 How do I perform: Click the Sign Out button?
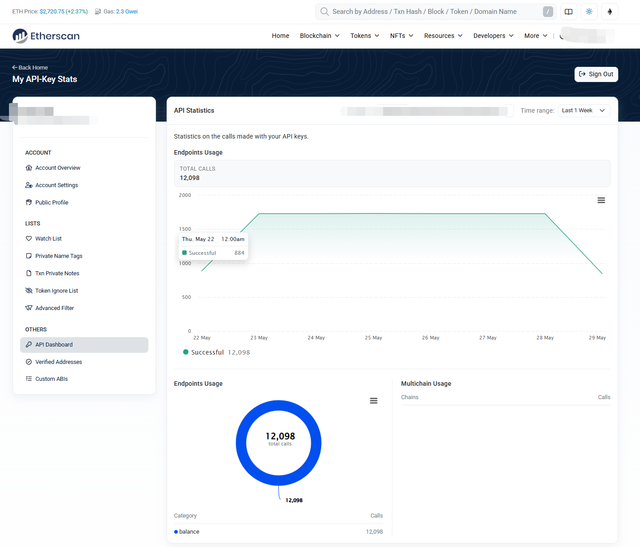[x=596, y=74]
